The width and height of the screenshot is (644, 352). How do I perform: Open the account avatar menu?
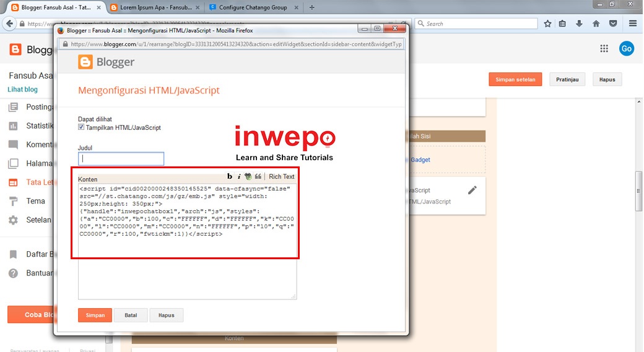pyautogui.click(x=626, y=48)
